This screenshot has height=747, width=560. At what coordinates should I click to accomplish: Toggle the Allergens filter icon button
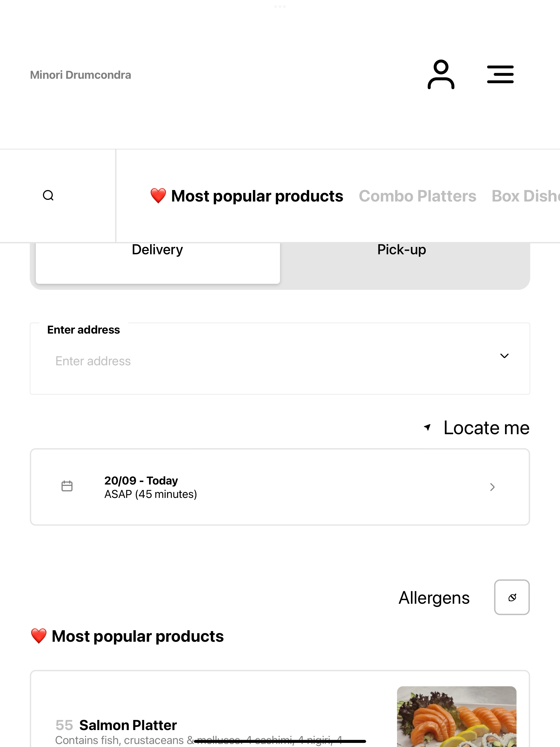pos(512,597)
